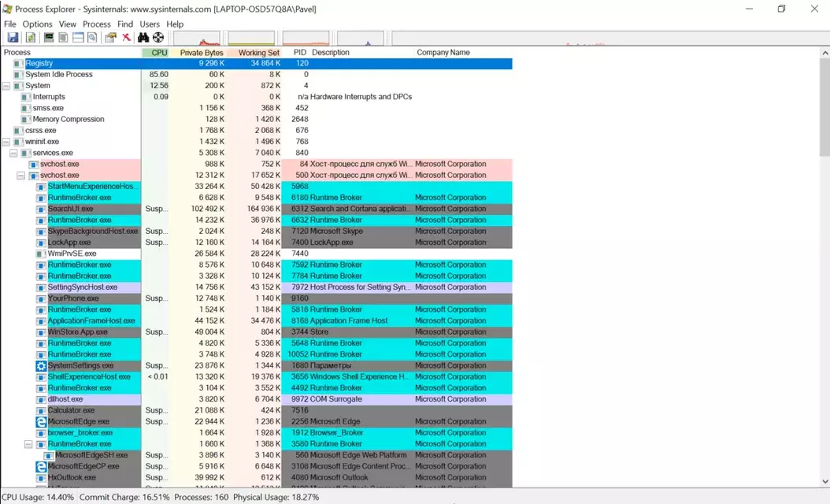Open the Find menu
The image size is (830, 504).
[125, 24]
